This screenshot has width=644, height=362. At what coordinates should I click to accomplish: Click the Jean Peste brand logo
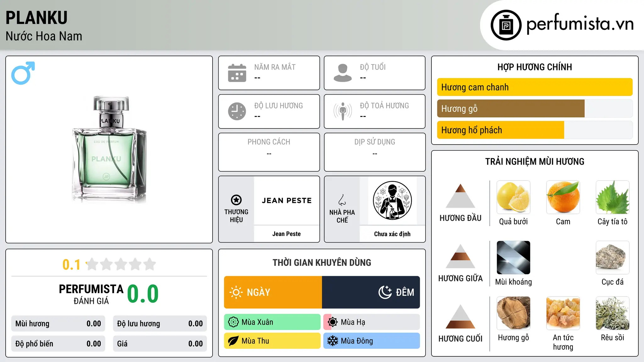pyautogui.click(x=286, y=200)
